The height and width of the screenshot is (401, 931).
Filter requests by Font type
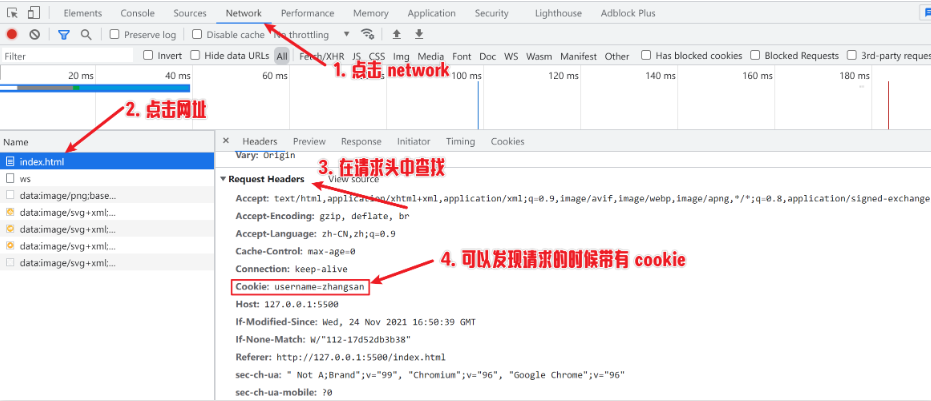tap(461, 56)
